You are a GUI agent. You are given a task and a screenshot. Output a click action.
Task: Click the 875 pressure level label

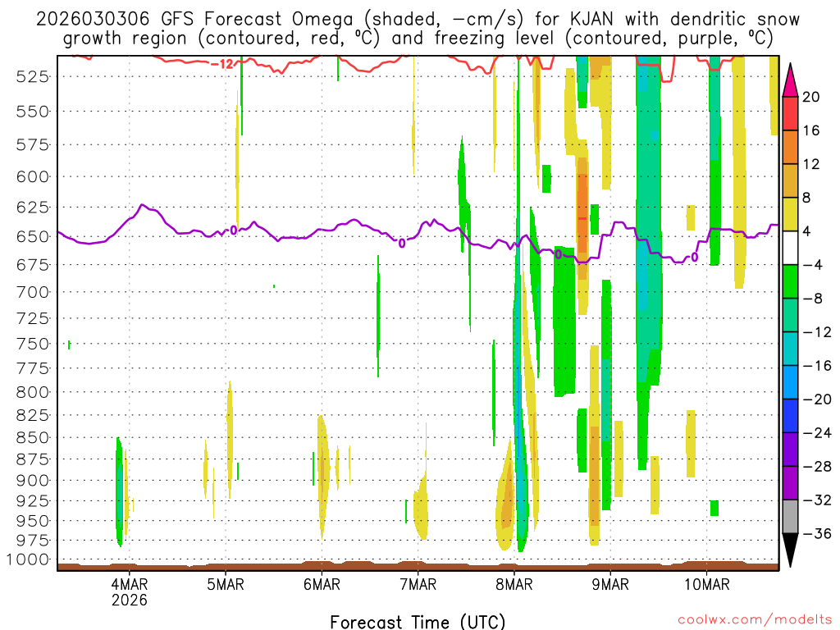[x=32, y=459]
